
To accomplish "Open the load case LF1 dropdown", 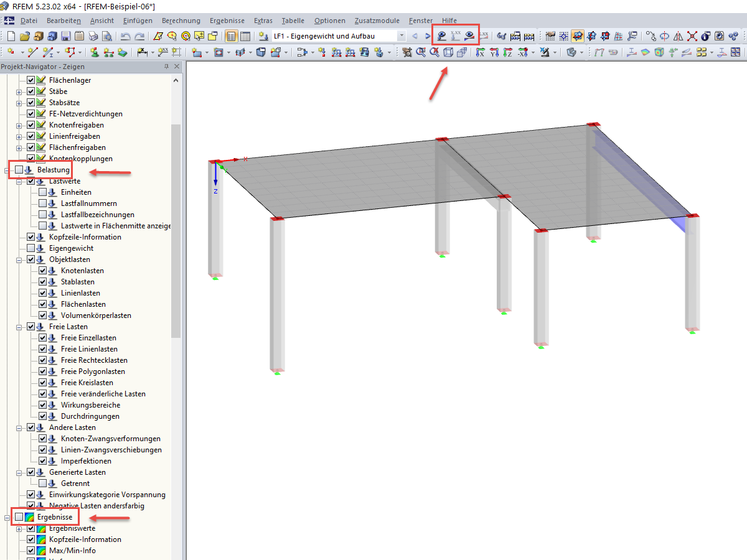I will (401, 36).
